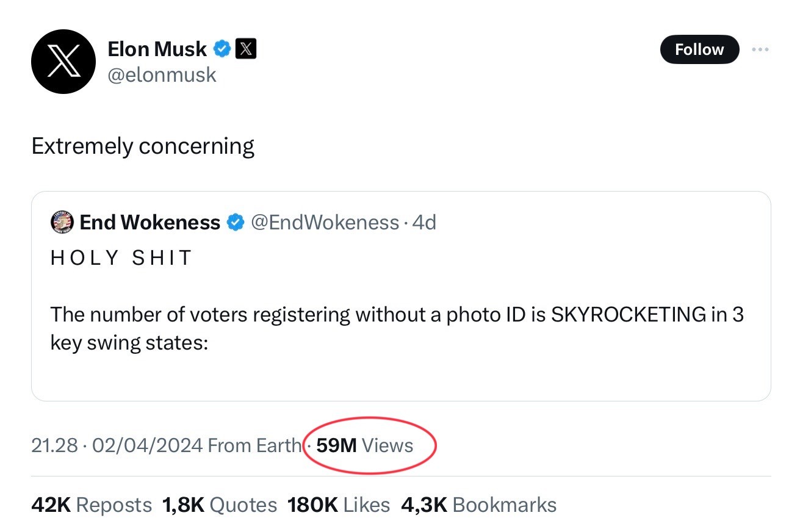The image size is (800, 532).
Task: Show the 1,8K Quotes list
Action: pyautogui.click(x=220, y=505)
